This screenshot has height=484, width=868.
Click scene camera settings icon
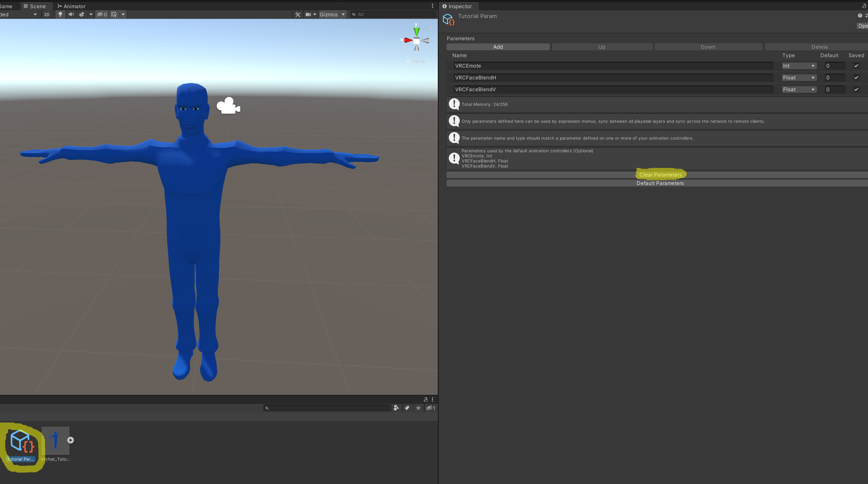pos(308,14)
